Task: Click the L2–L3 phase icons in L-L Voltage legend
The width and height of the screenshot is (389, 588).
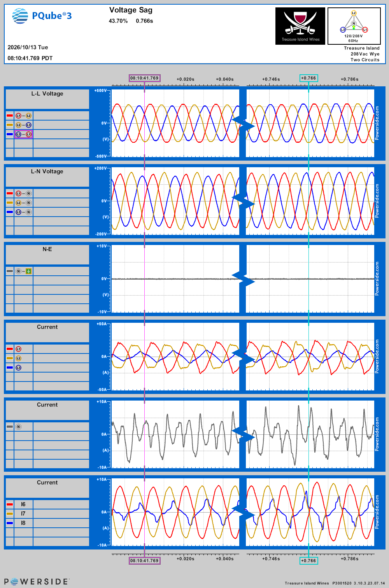Action: click(x=23, y=125)
